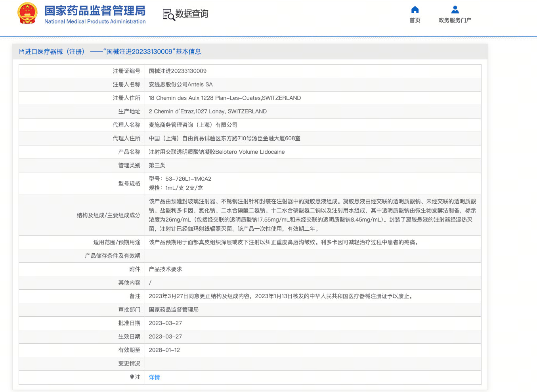Click the 结构及组成/主要组成成分 label cell
537x392 pixels.
click(82, 215)
